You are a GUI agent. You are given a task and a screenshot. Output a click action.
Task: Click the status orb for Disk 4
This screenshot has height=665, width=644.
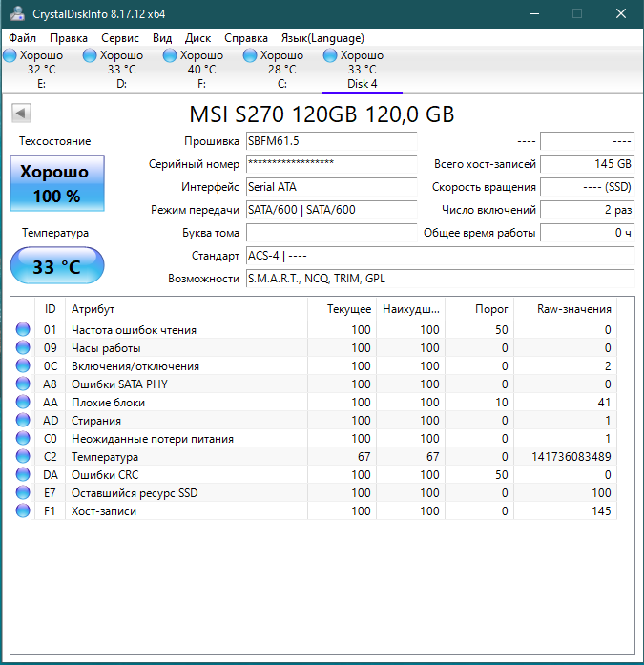(330, 55)
